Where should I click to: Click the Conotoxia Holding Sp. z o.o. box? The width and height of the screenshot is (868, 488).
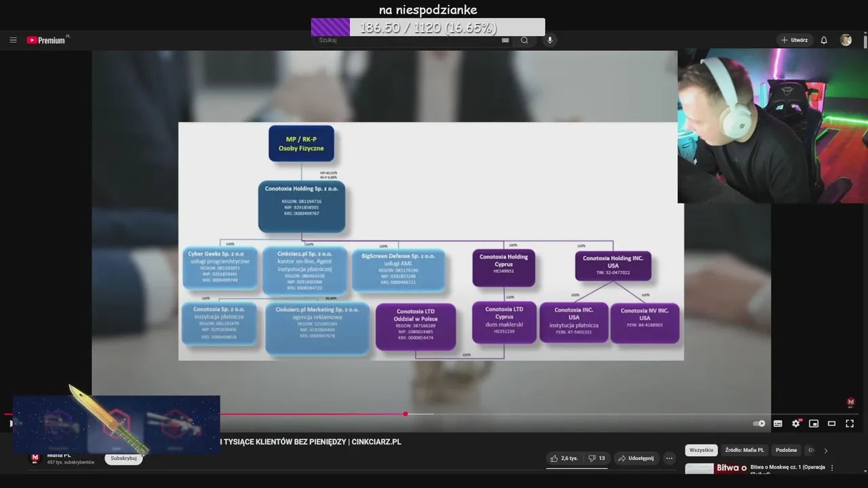click(302, 207)
